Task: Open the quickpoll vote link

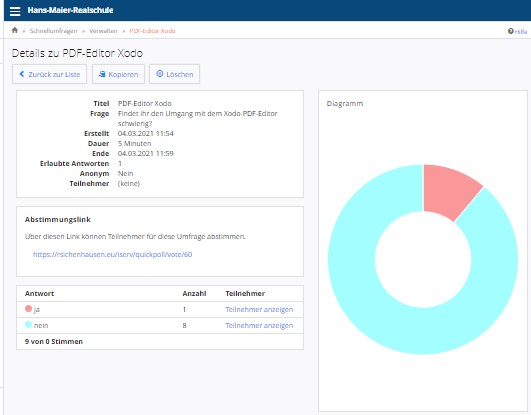Action: pyautogui.click(x=112, y=254)
